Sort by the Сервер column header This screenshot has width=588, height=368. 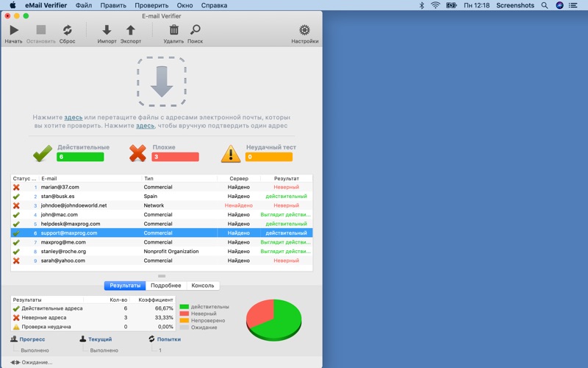coord(239,178)
